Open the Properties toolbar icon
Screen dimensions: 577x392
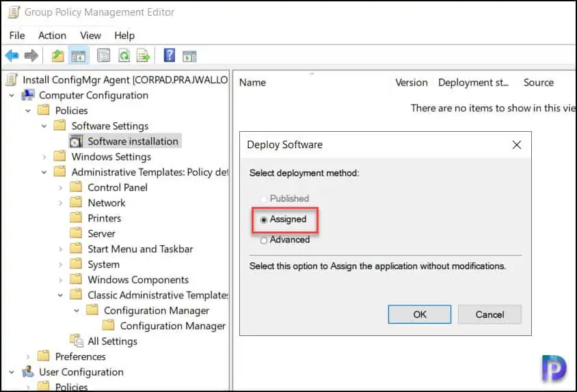(x=103, y=56)
